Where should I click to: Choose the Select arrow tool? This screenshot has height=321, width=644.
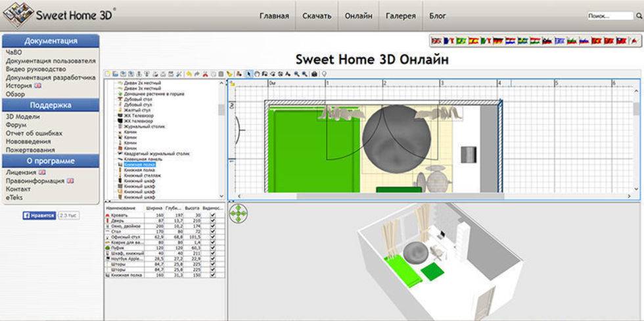tap(249, 74)
